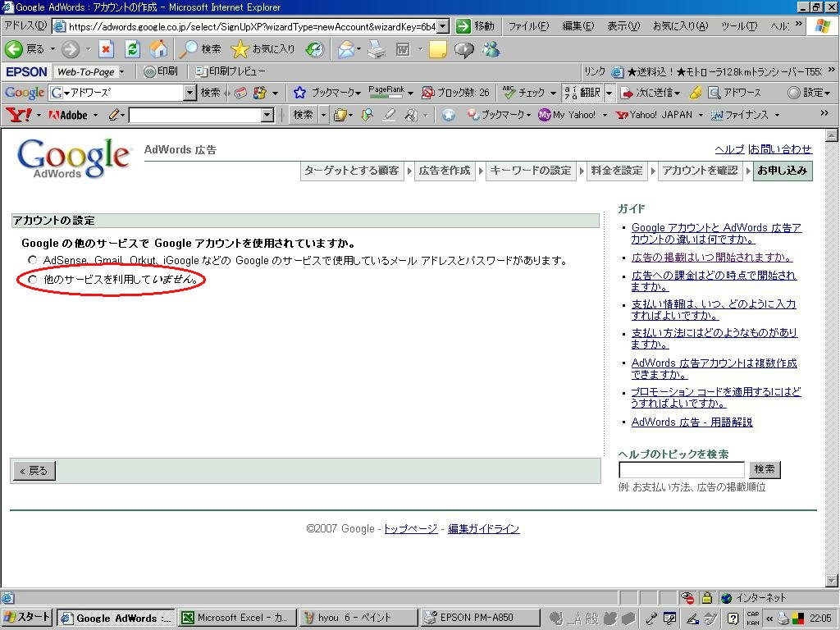Click the ブロック数 popup blocker icon
The height and width of the screenshot is (630, 840).
pos(427,93)
